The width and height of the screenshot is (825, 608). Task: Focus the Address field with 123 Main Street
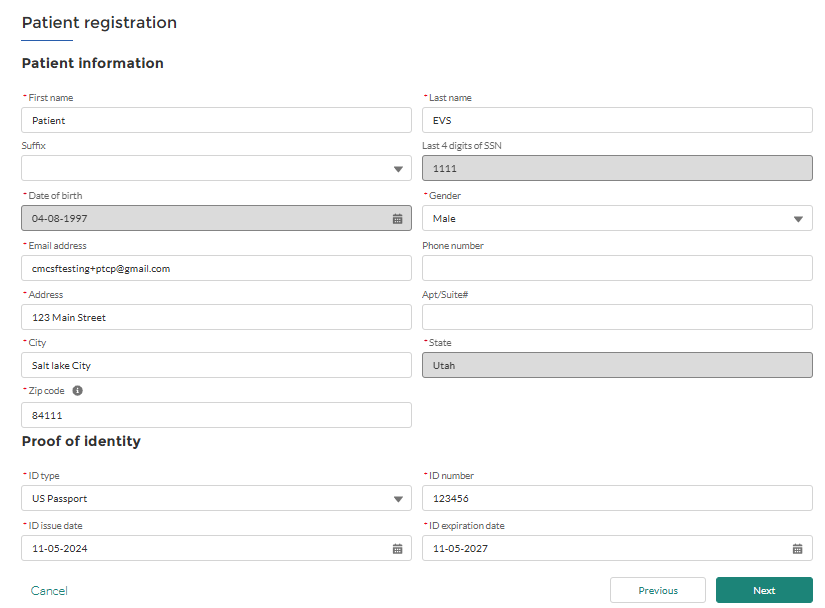pyautogui.click(x=216, y=317)
